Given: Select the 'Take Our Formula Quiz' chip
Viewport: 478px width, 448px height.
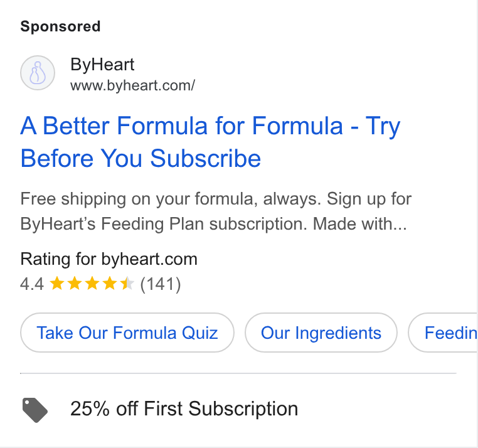Looking at the screenshot, I should click(127, 333).
